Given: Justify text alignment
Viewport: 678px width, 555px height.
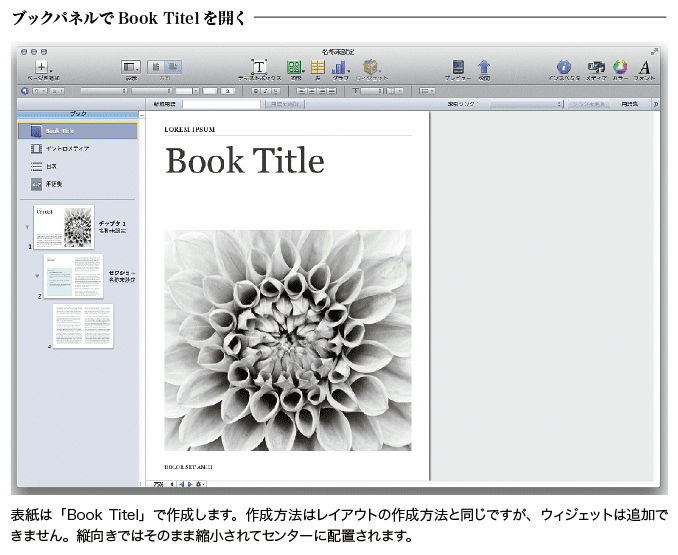Looking at the screenshot, I should coord(331,91).
